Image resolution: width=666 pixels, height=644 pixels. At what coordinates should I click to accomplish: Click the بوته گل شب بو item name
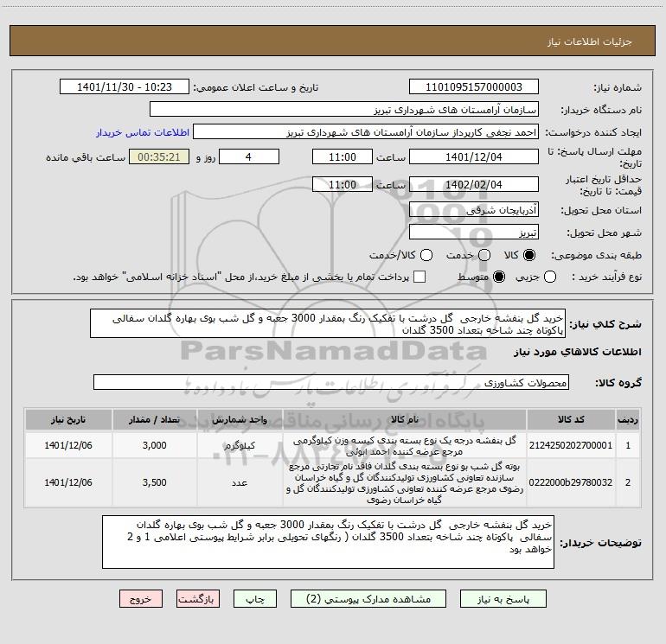pos(405,483)
